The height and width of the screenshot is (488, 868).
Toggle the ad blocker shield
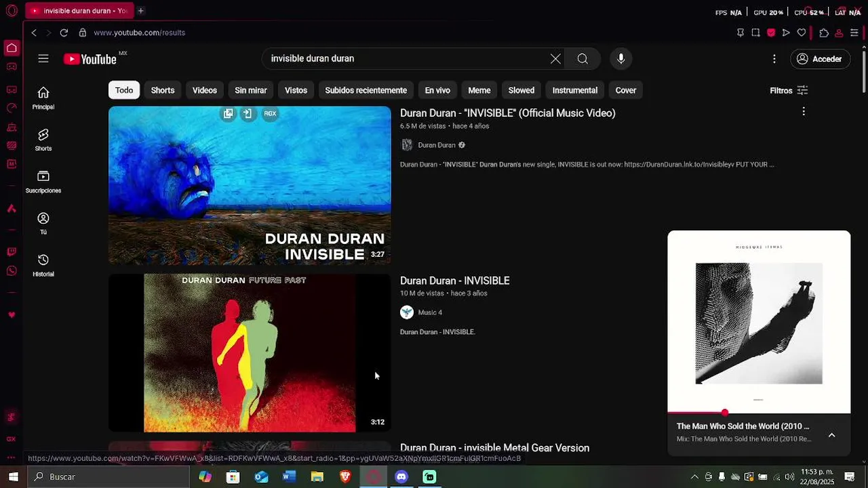771,33
